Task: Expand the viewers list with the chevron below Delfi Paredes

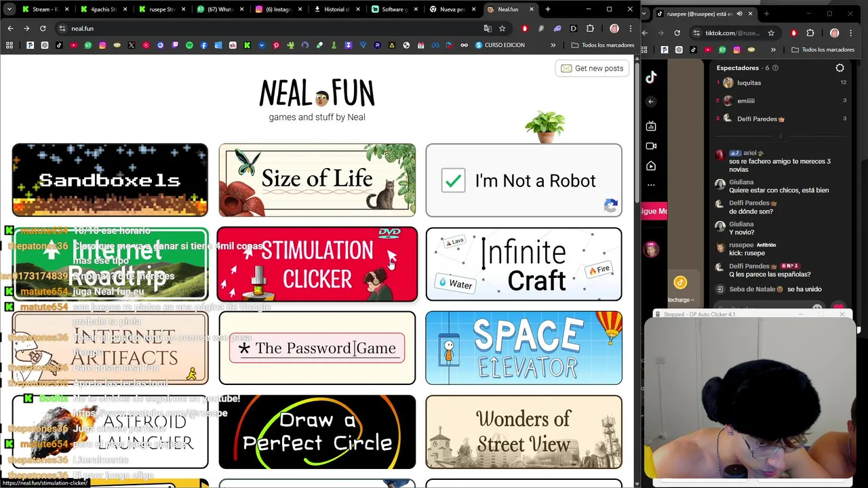Action: tap(780, 136)
